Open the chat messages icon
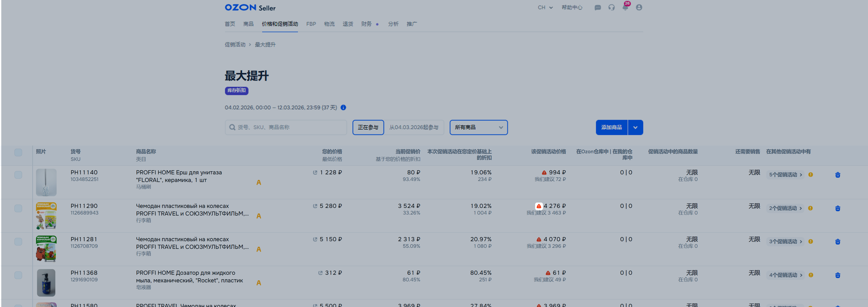Viewport: 868px width, 307px height. point(598,7)
